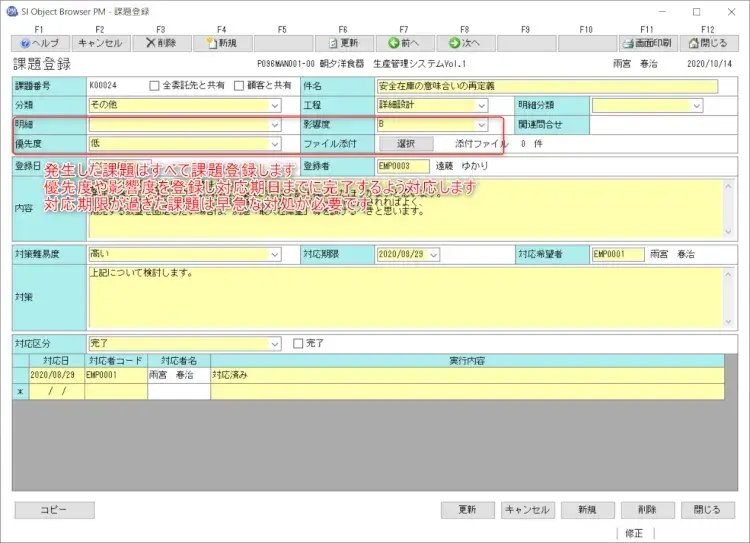Click the 閉じる toolbar button at F12
The height and width of the screenshot is (543, 750).
pyautogui.click(x=707, y=43)
